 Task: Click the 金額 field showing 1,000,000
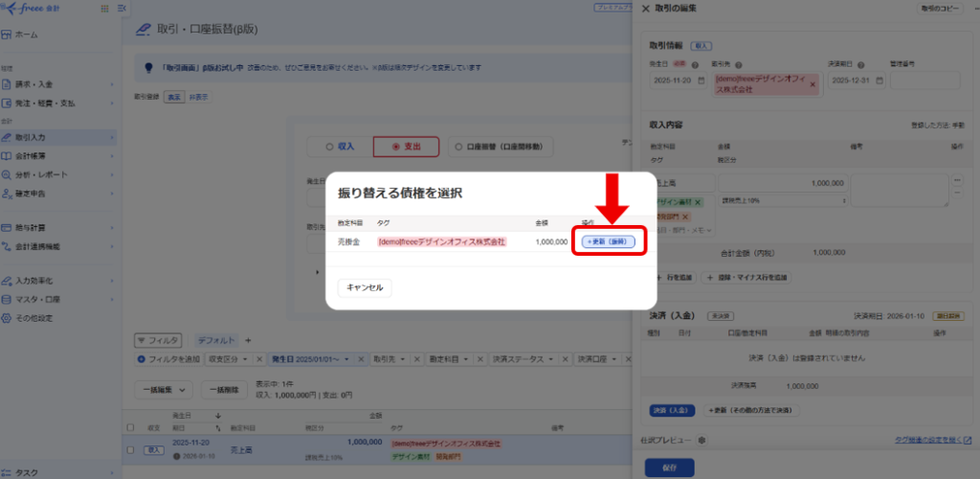(x=784, y=183)
